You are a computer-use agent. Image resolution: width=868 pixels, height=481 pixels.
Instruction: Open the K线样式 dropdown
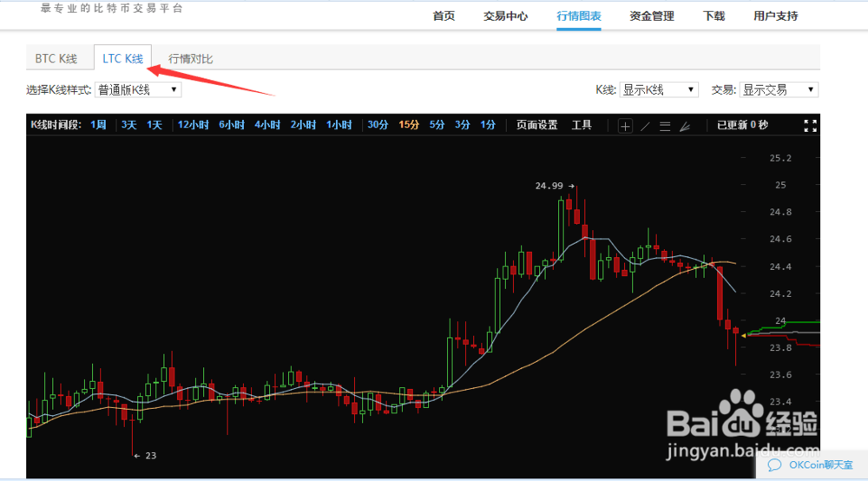[x=138, y=89]
